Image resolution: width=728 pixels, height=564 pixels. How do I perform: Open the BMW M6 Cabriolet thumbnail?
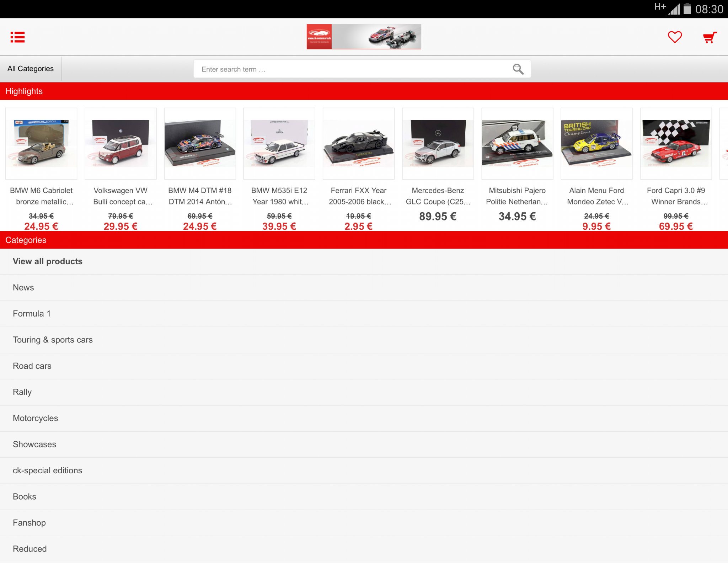coord(41,144)
